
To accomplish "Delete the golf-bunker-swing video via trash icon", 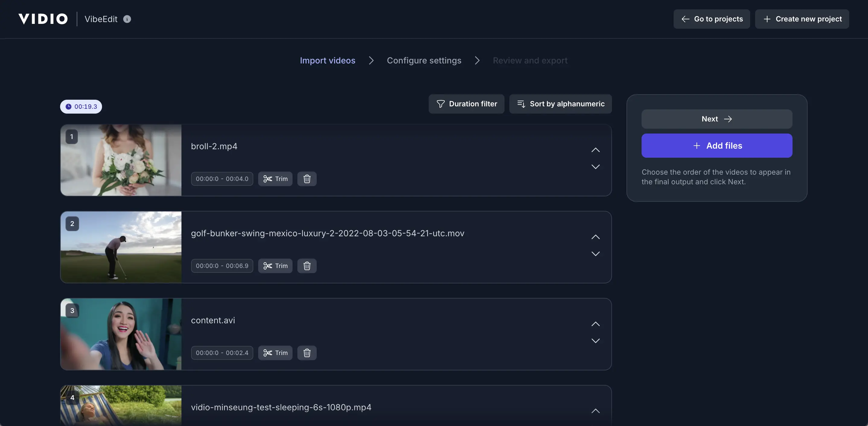I will tap(307, 266).
